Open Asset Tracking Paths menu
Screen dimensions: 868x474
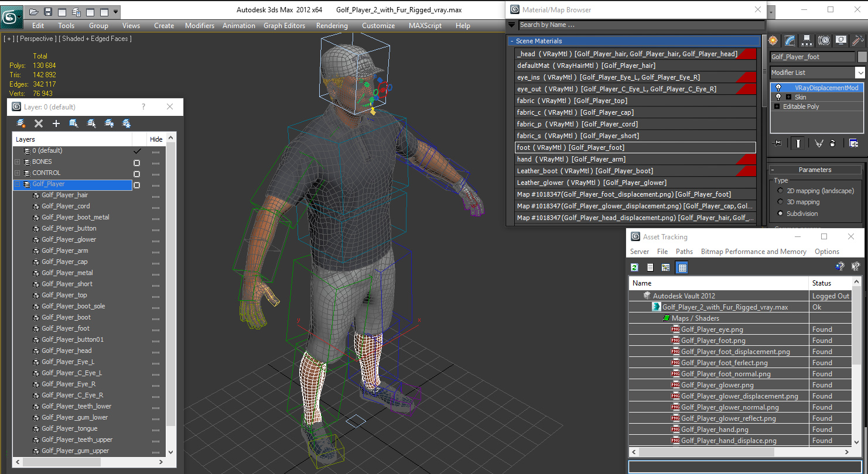tap(684, 252)
